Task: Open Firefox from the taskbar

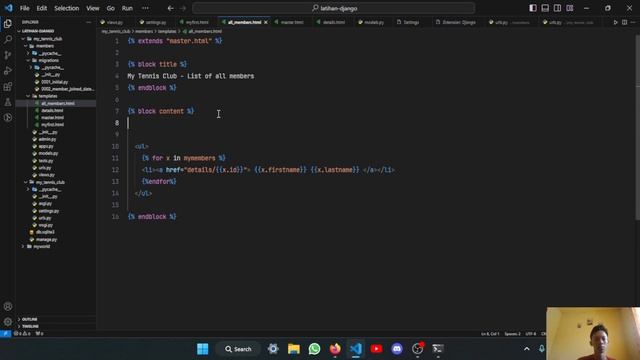Action: click(335, 349)
